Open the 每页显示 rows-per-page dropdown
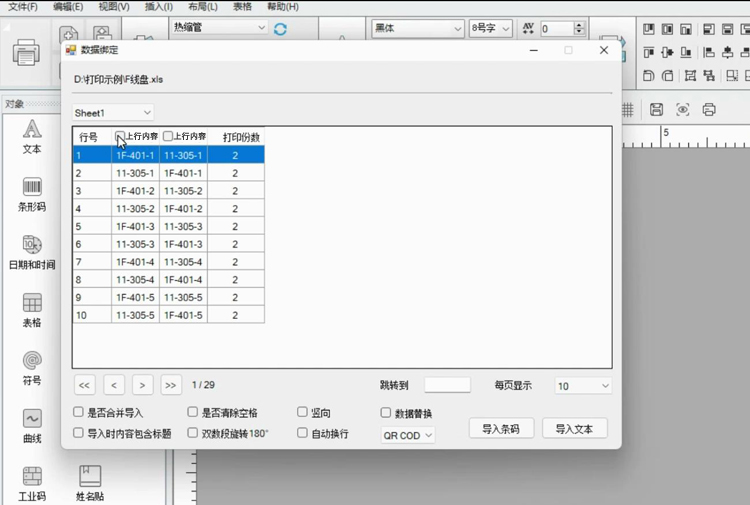 point(583,386)
